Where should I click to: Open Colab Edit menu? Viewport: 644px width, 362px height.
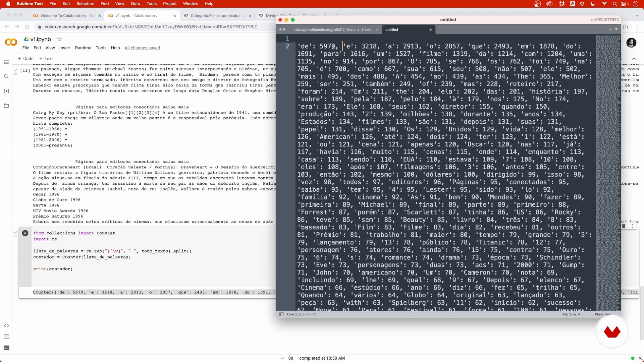click(x=37, y=48)
